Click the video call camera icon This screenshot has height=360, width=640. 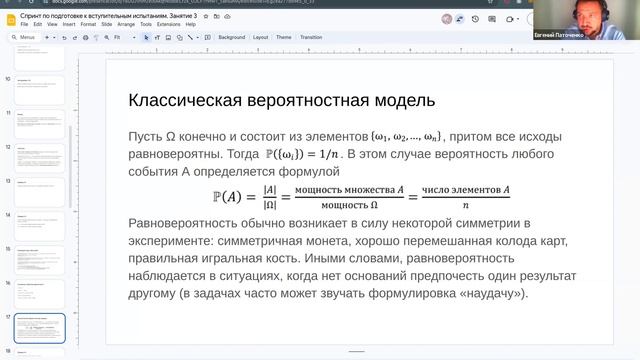tap(509, 19)
